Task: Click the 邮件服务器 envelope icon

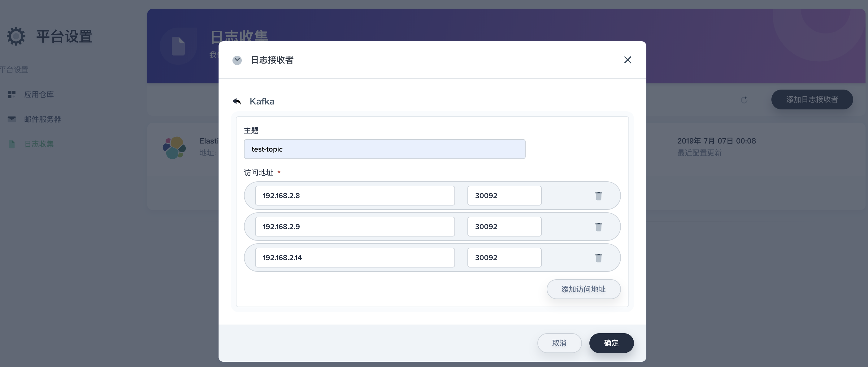Action: click(x=12, y=119)
